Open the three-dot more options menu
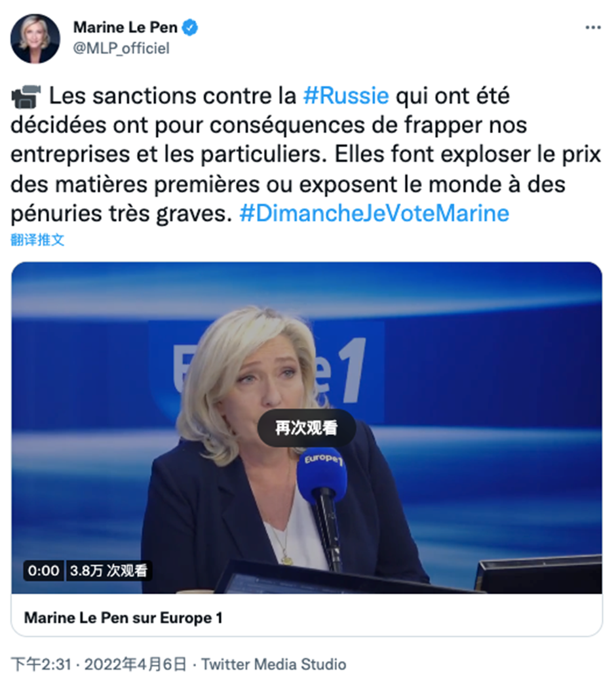The height and width of the screenshot is (686, 616). (593, 28)
